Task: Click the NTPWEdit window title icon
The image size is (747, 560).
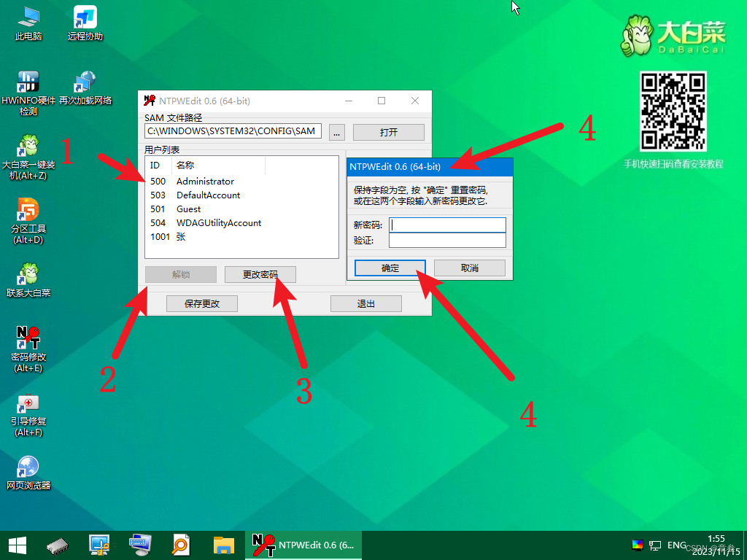Action: [150, 101]
